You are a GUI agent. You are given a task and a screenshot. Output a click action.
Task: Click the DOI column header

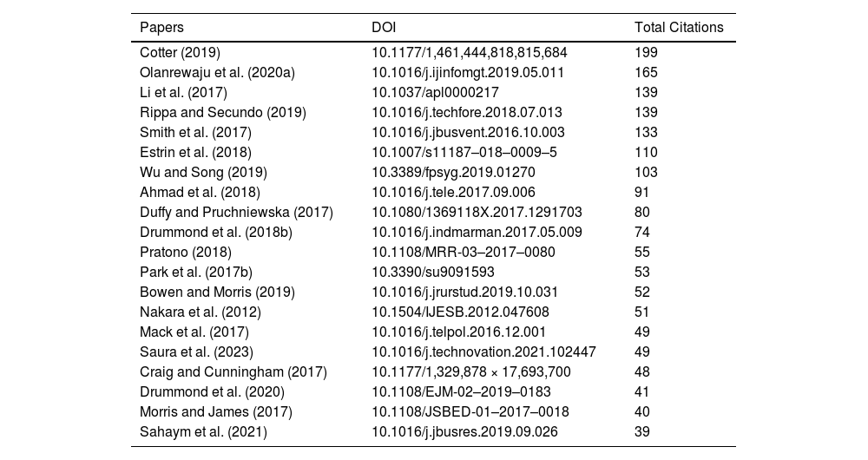point(384,27)
